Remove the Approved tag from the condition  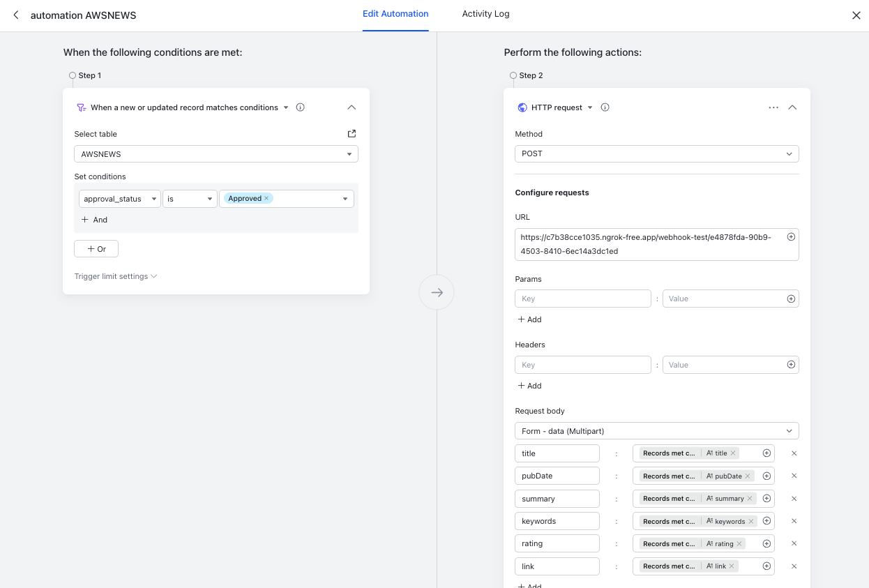[266, 198]
